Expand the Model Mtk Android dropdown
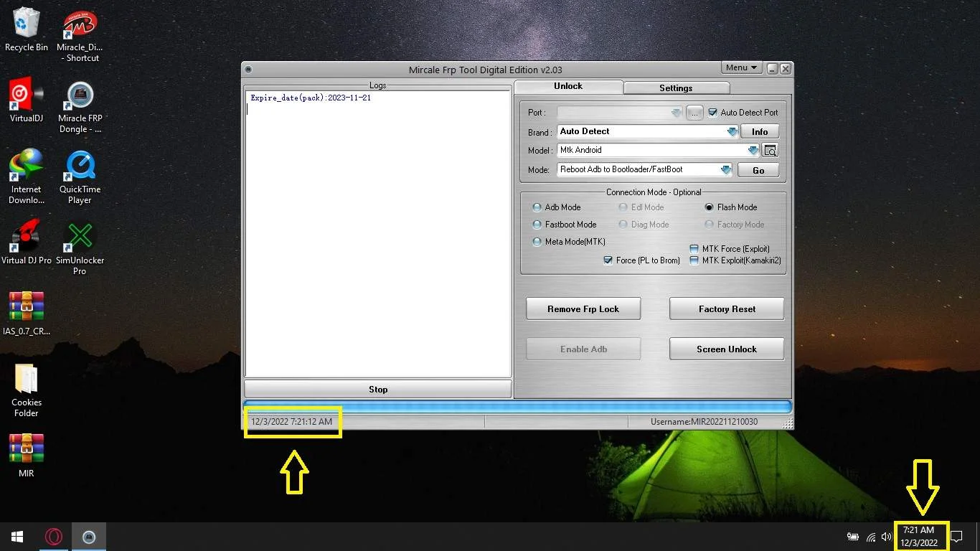980x551 pixels. tap(753, 151)
